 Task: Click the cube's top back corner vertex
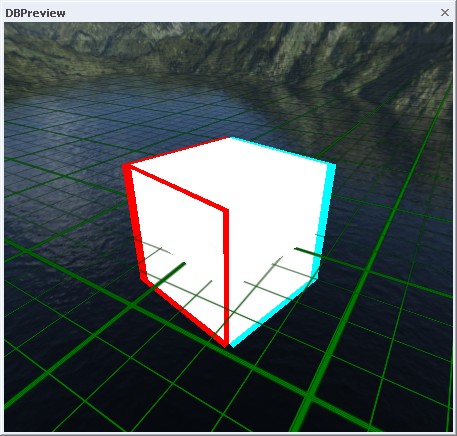pos(229,138)
